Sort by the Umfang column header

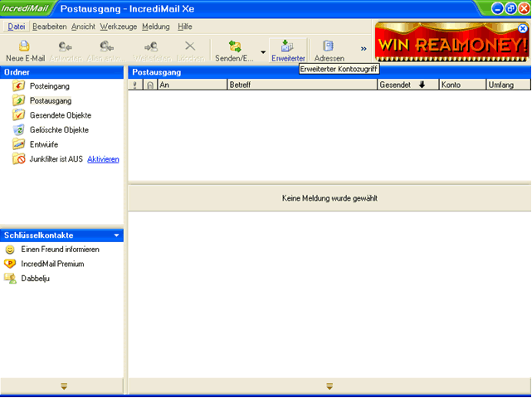tap(509, 85)
